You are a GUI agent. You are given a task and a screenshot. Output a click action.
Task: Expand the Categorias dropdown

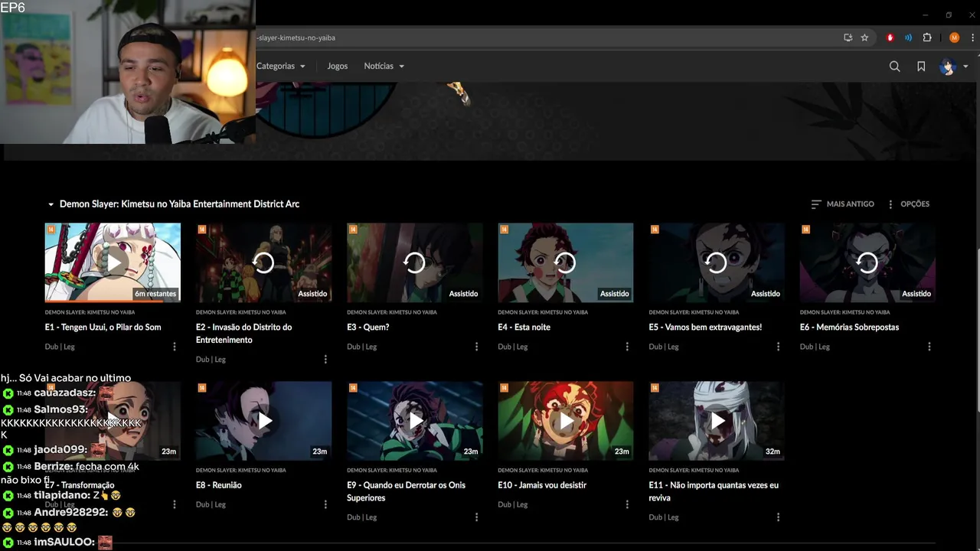click(x=281, y=66)
